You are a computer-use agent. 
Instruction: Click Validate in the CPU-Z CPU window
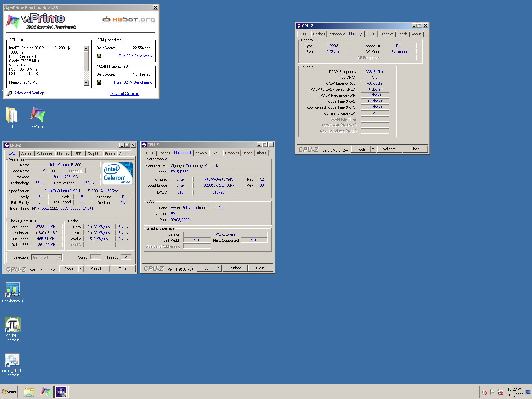click(97, 269)
